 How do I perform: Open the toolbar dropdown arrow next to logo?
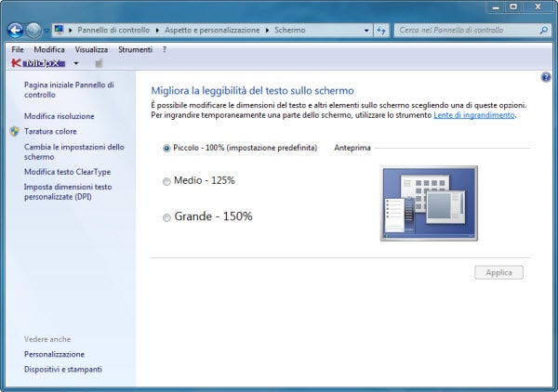76,63
